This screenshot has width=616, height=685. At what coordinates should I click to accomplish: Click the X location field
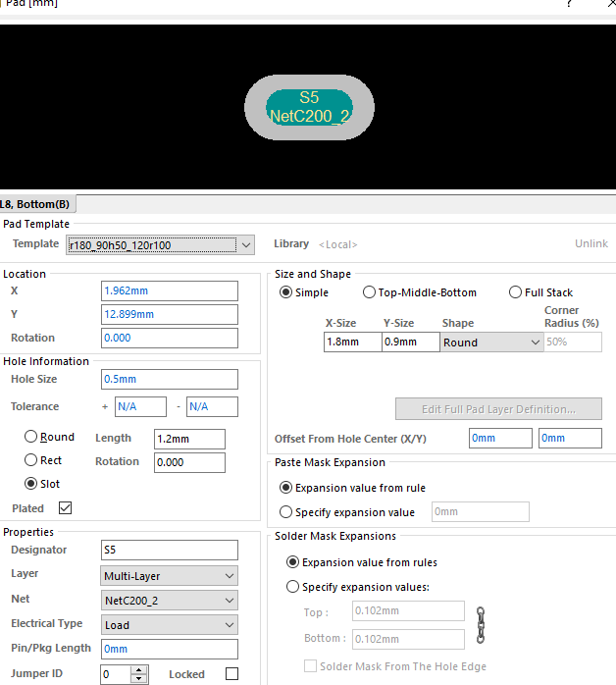(x=170, y=290)
